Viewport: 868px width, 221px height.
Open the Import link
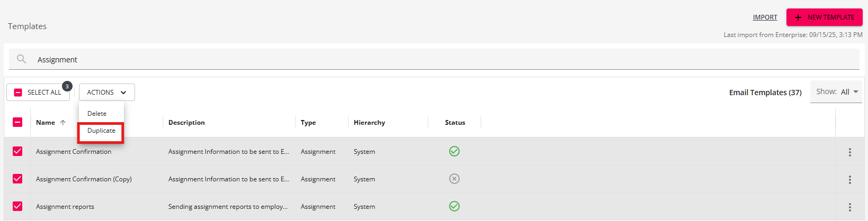point(765,17)
